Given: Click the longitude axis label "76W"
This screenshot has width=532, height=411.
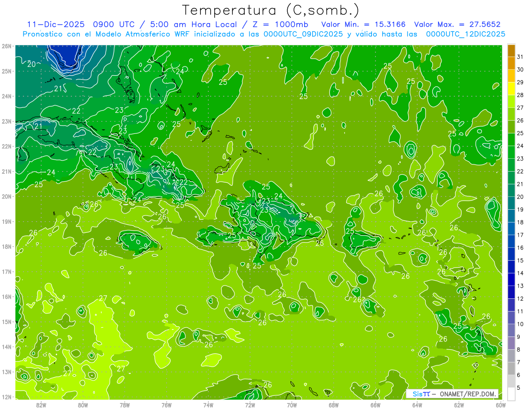Looking at the screenshot, I should point(167,405).
